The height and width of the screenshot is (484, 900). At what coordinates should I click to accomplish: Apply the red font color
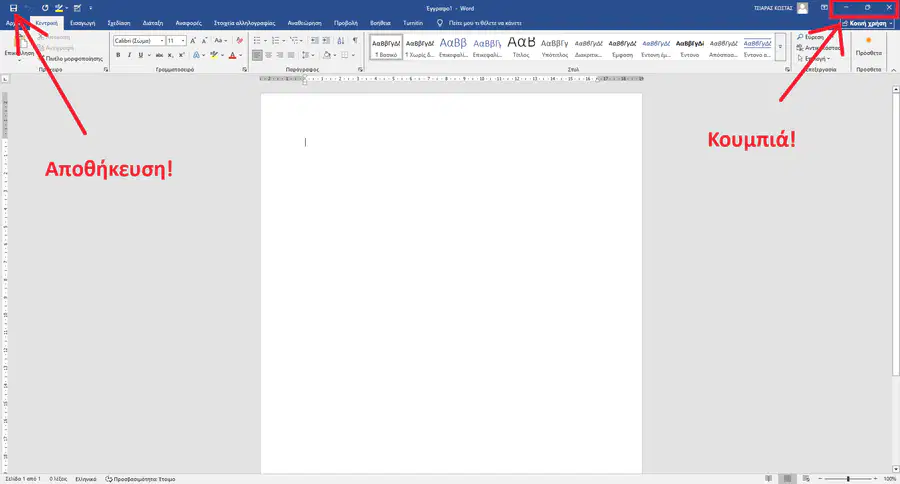(x=232, y=55)
